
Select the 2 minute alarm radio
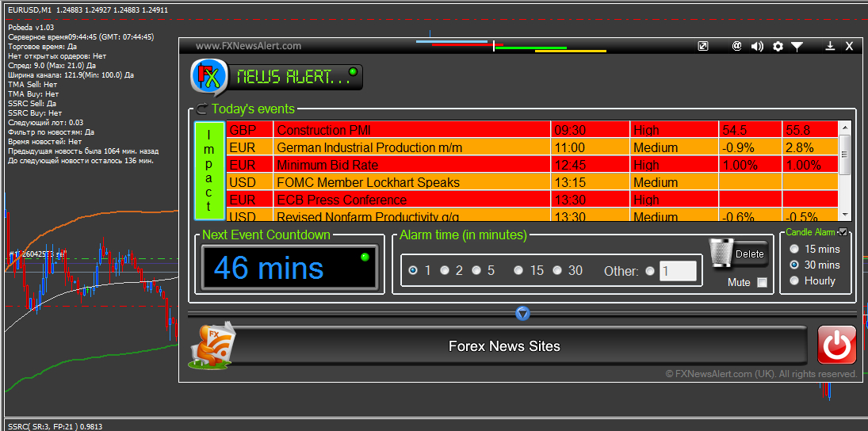445,270
